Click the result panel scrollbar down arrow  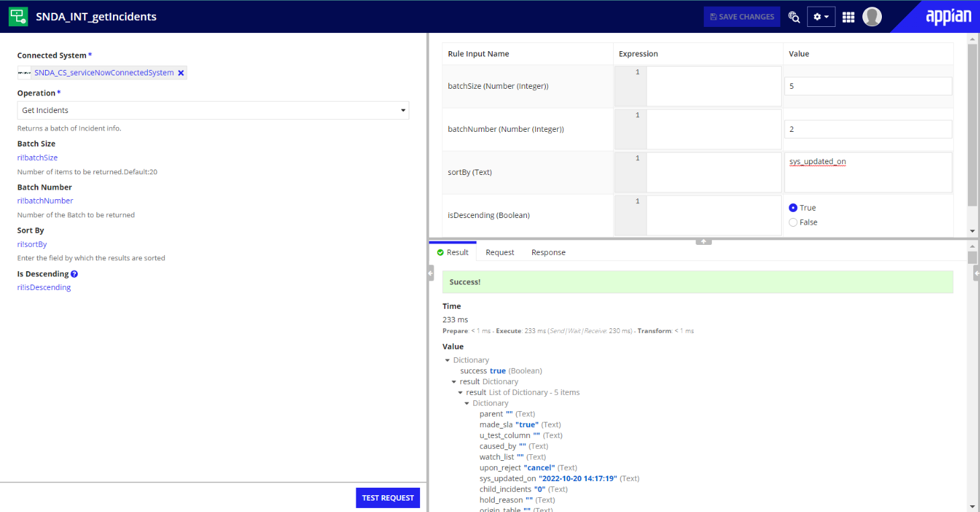coord(973,506)
